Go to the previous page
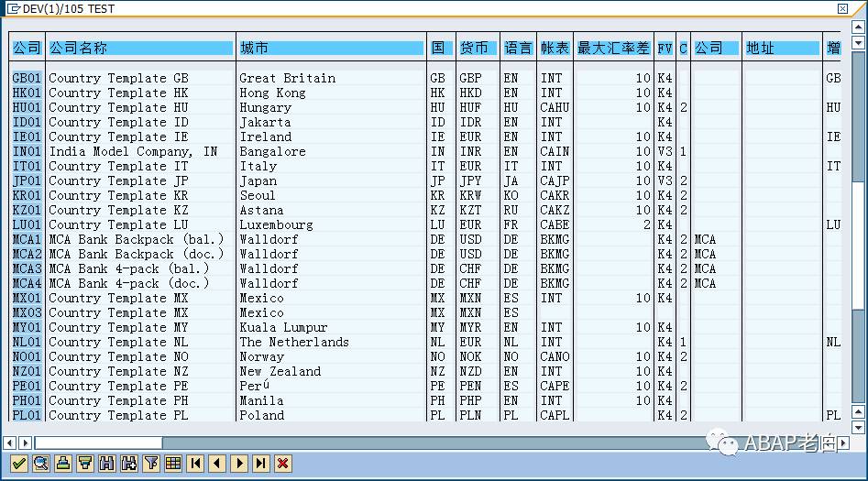The width and height of the screenshot is (868, 481). coord(217,464)
